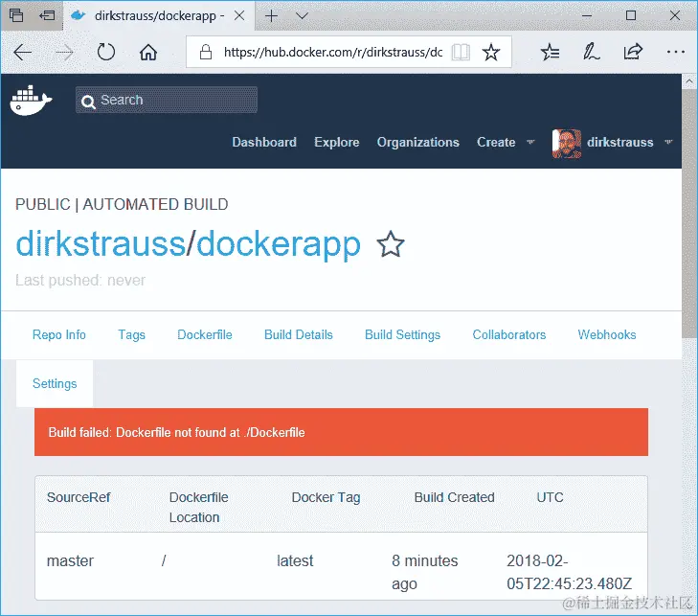Click the master SourceRef cell
The height and width of the screenshot is (616, 698).
click(70, 560)
